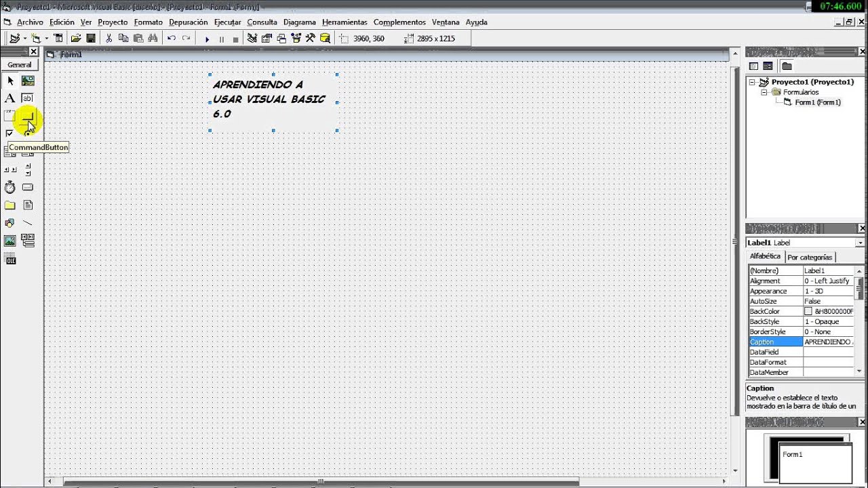This screenshot has width=868, height=488.
Task: Switch to Por categorías tab
Action: point(810,258)
